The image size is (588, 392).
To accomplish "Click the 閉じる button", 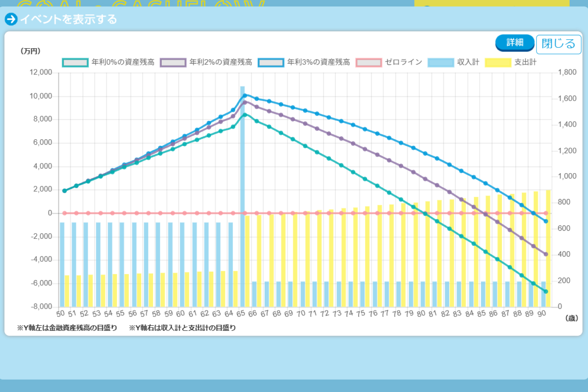I will click(558, 44).
